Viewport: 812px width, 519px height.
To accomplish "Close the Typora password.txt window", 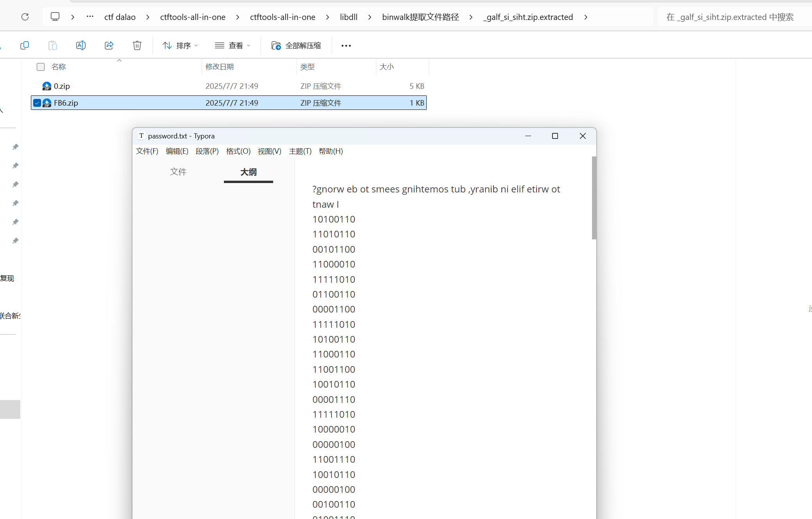I will (583, 136).
